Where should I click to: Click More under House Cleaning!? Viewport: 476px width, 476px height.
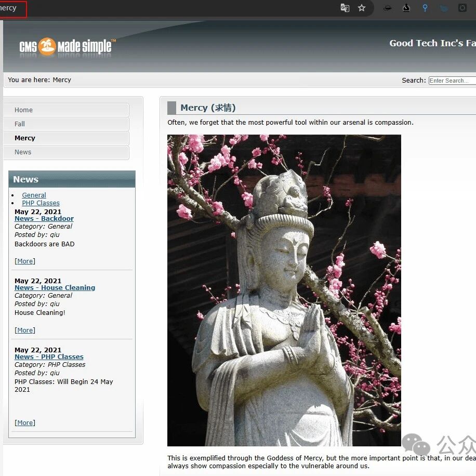[25, 330]
